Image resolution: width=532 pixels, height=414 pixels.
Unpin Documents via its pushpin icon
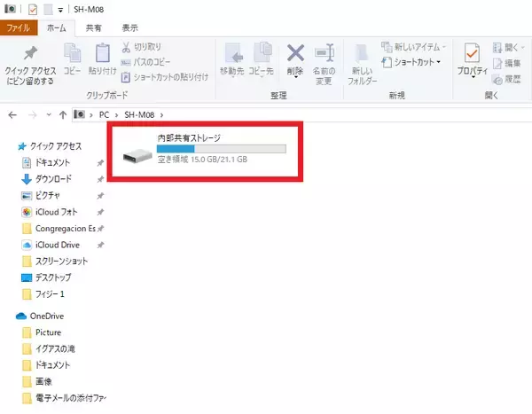(100, 163)
